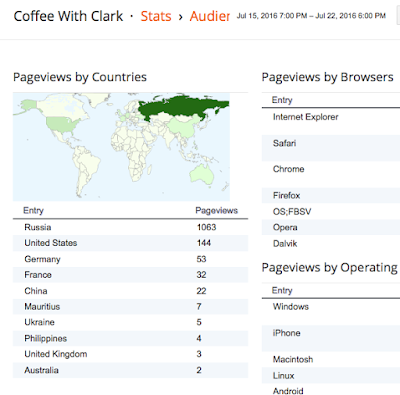Click the 22 pageviews value for China
The width and height of the screenshot is (400, 395).
coord(201,291)
